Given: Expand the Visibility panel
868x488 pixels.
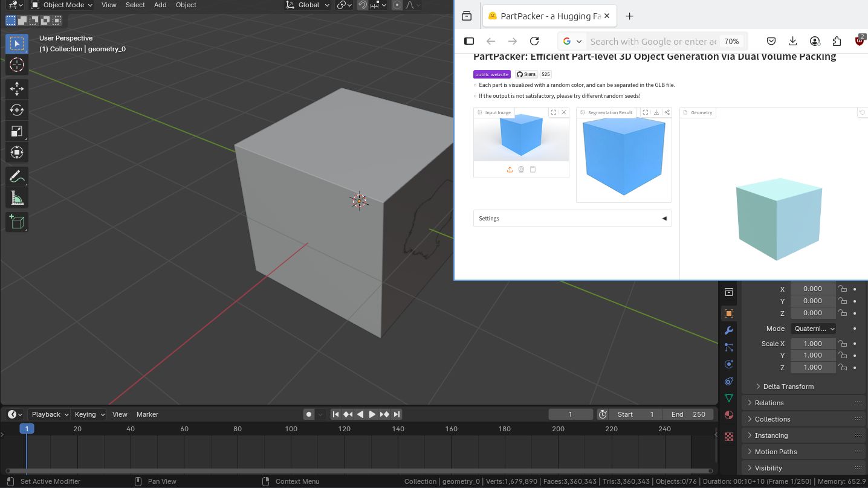Looking at the screenshot, I should (x=803, y=468).
